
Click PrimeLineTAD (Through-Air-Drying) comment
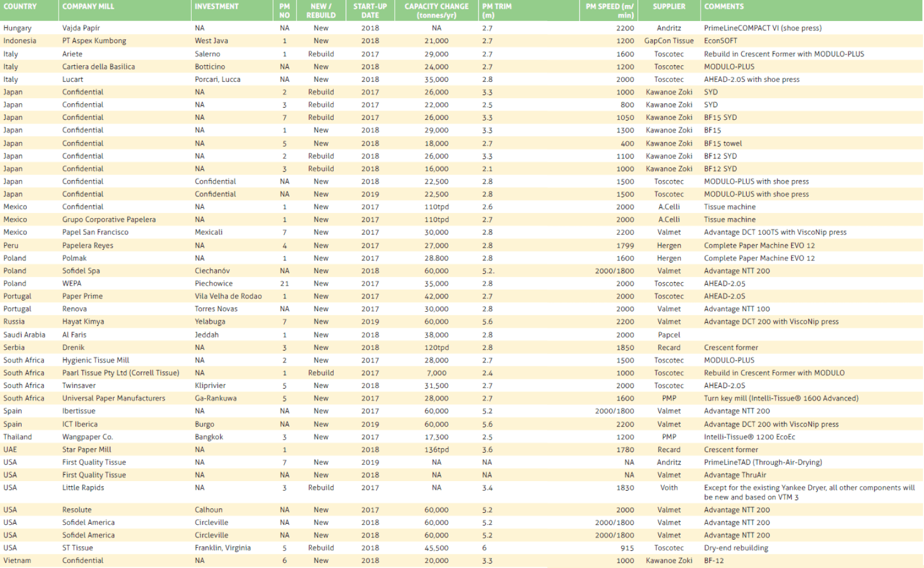[x=763, y=462]
